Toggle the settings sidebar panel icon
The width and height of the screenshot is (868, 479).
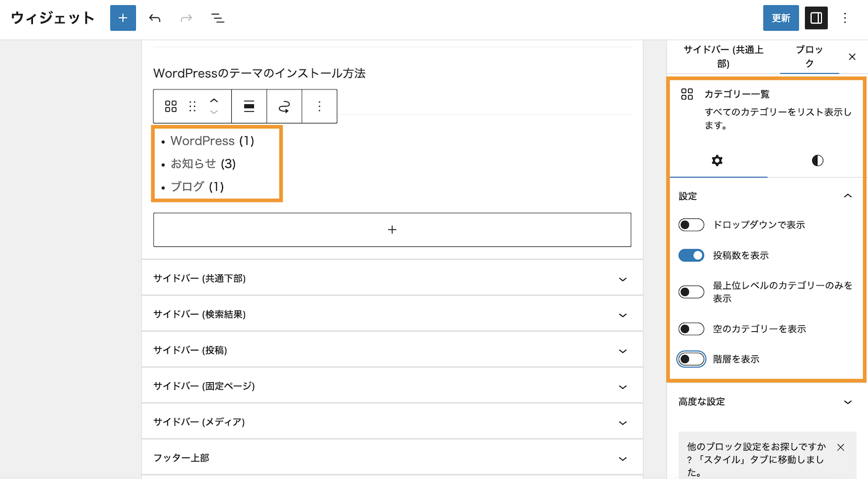point(817,18)
